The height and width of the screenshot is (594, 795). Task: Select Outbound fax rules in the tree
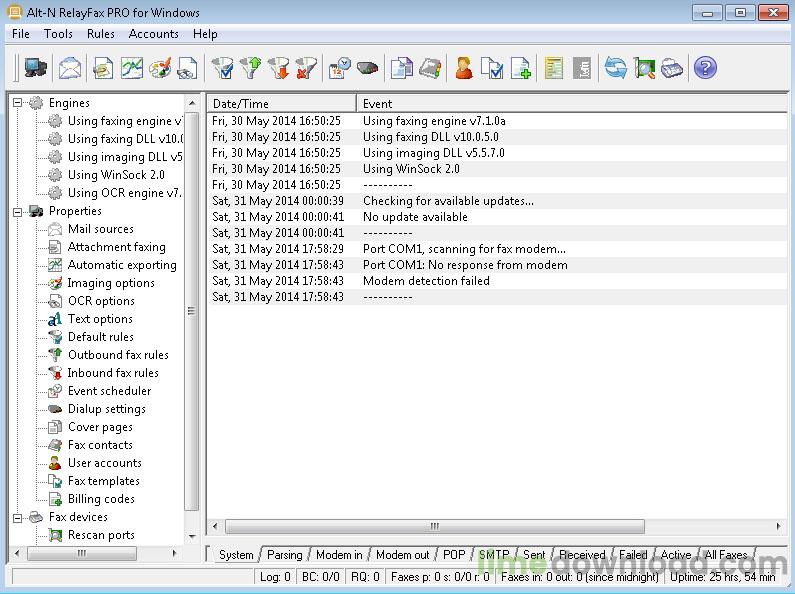coord(118,355)
